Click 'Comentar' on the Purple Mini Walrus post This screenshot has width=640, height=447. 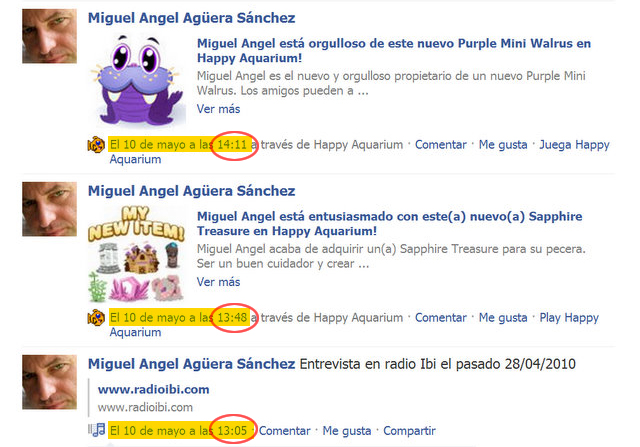coord(441,145)
